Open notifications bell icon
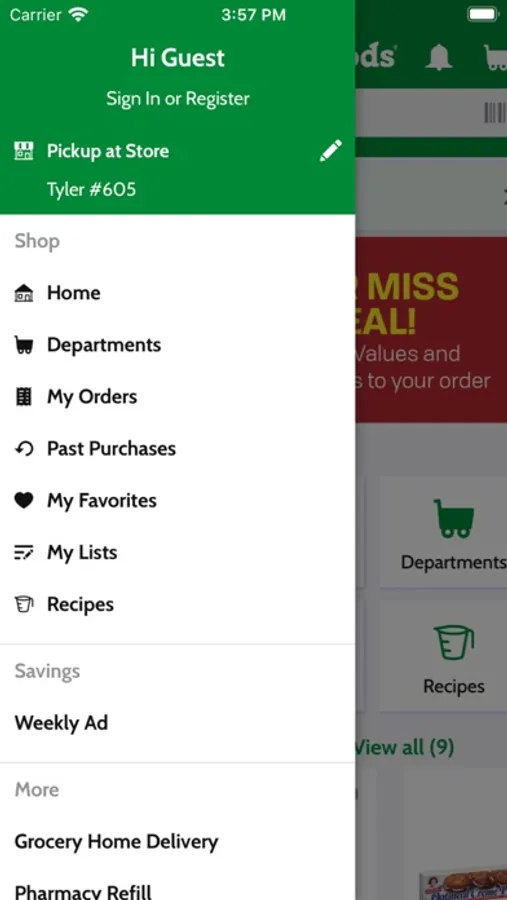This screenshot has height=900, width=507. coord(439,57)
